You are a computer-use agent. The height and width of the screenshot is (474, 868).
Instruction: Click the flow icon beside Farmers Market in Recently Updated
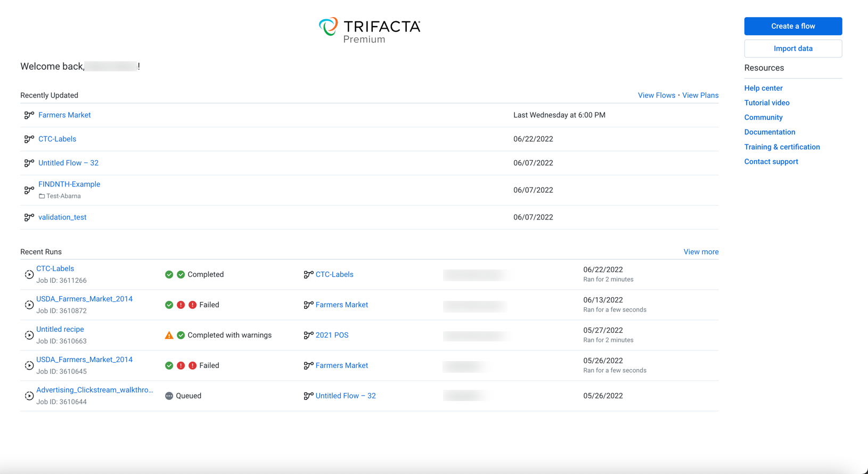click(x=29, y=115)
